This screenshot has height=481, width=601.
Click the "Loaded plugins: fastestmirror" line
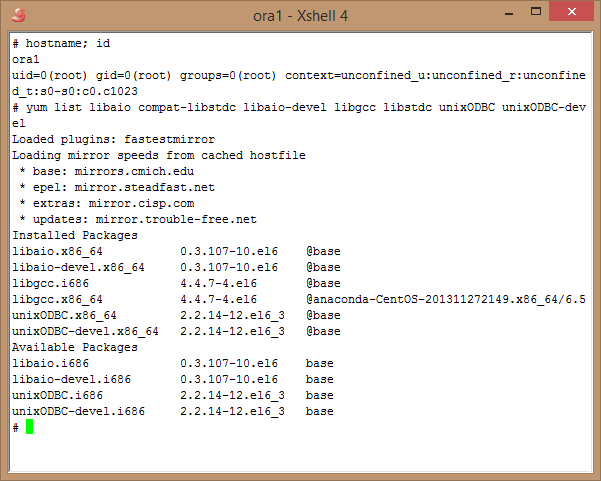point(113,140)
